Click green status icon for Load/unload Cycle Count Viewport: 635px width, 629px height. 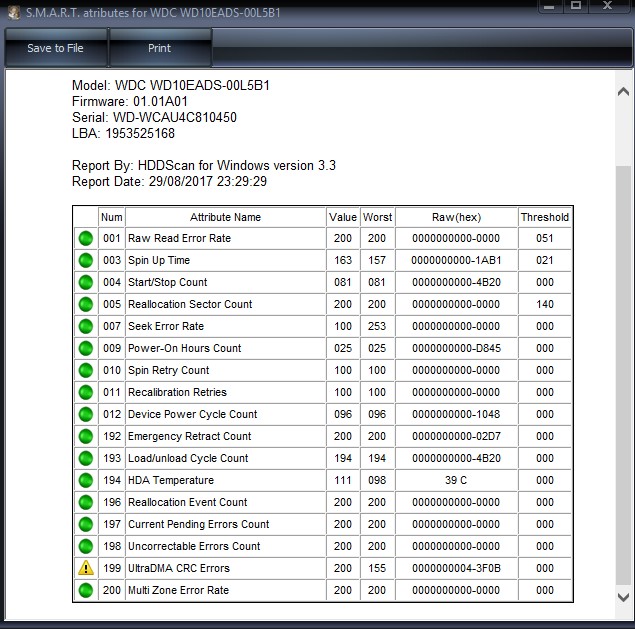tap(86, 458)
